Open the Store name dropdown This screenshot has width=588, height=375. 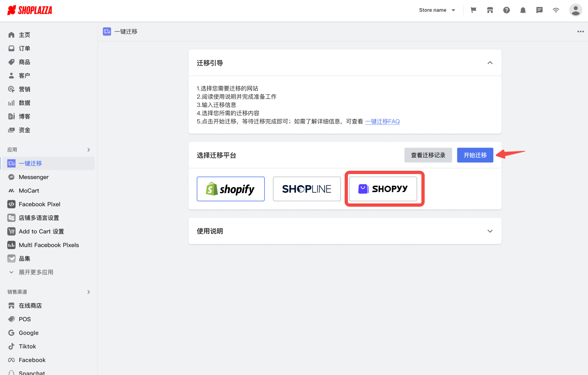(437, 10)
